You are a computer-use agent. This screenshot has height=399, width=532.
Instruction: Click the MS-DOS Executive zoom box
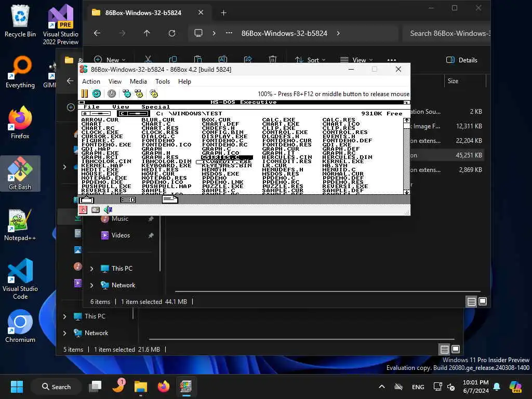pos(406,102)
